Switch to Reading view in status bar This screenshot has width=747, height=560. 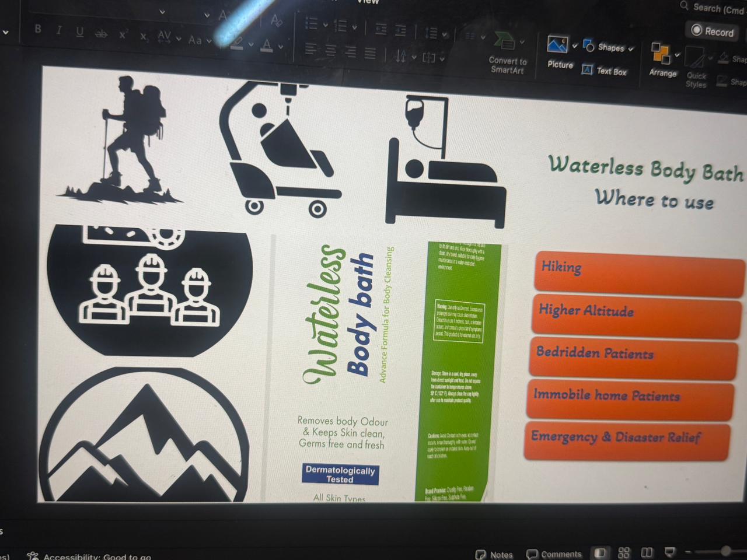point(647,552)
